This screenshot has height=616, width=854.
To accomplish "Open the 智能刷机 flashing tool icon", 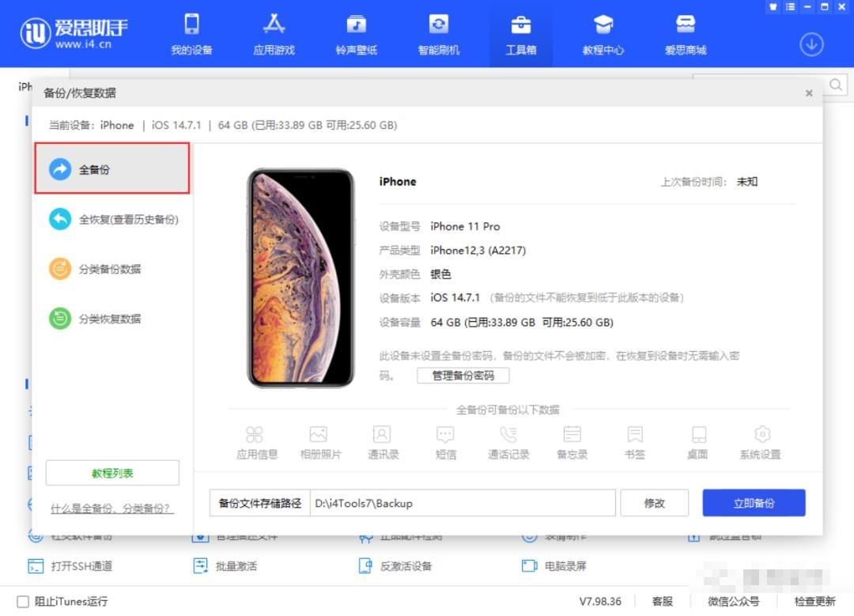I will click(x=439, y=34).
